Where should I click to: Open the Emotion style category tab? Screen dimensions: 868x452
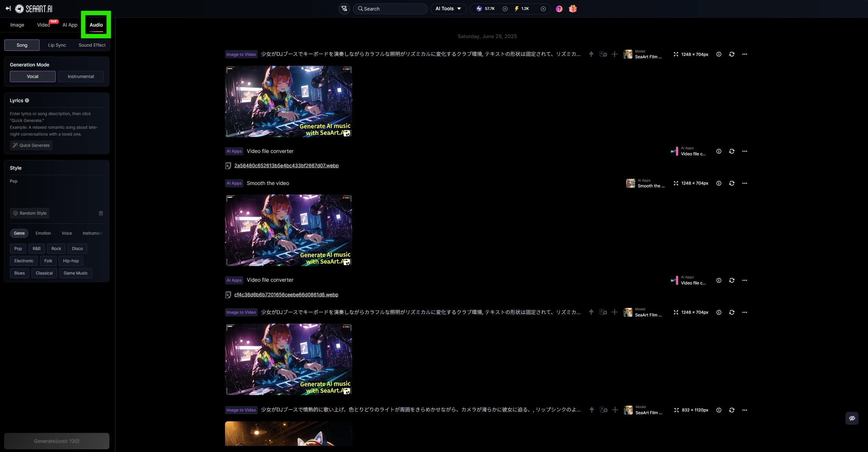pos(43,233)
